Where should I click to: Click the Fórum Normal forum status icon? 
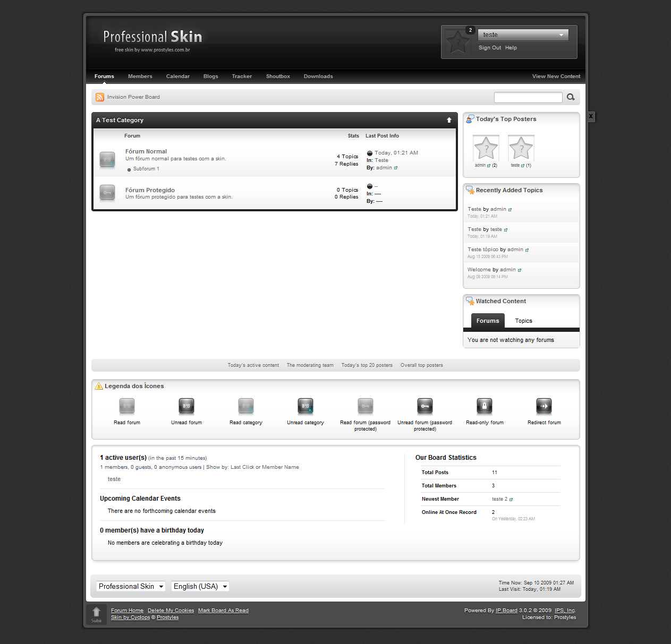[107, 159]
